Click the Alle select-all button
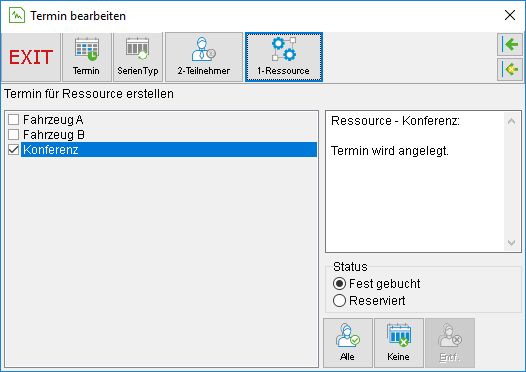The height and width of the screenshot is (372, 526). pyautogui.click(x=348, y=343)
